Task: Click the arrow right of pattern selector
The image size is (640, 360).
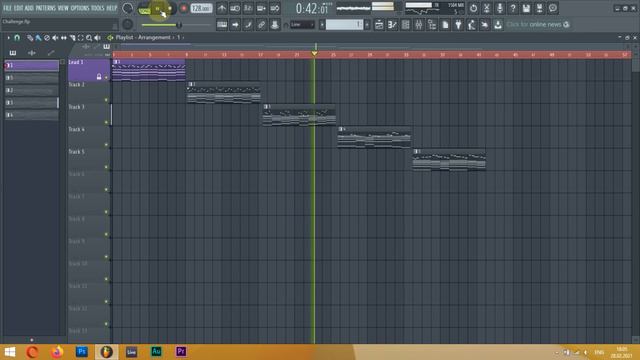Action: click(x=367, y=24)
